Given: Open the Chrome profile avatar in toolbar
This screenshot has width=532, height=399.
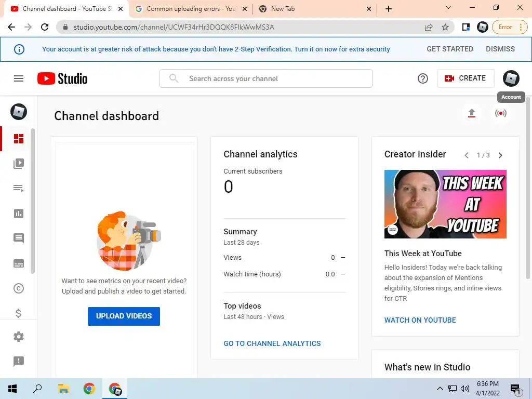Looking at the screenshot, I should tap(482, 27).
